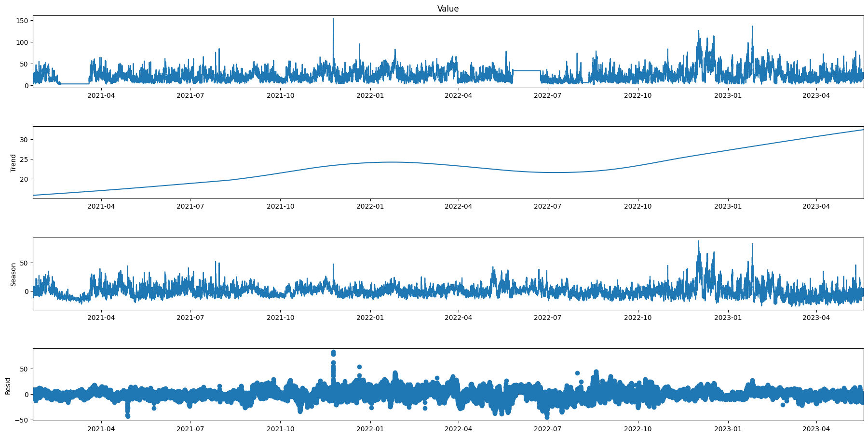868x437 pixels.
Task: Click 2021-04 under the Trend plot
Action: tap(101, 206)
